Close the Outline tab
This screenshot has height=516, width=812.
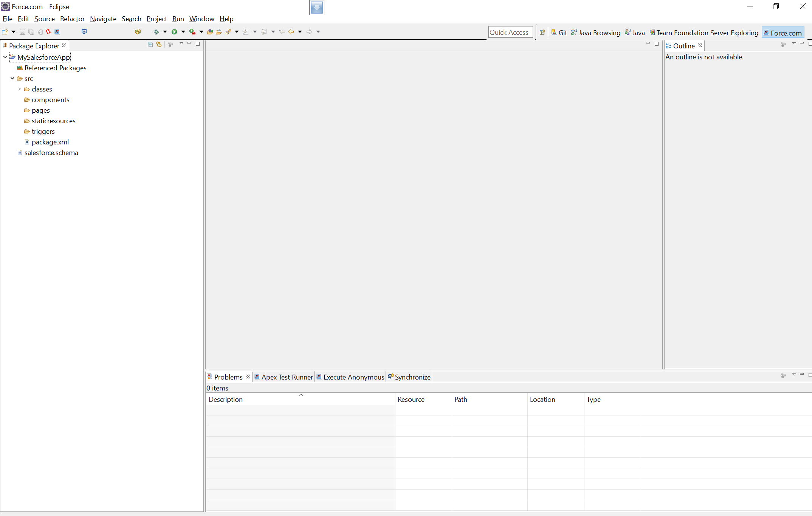(700, 45)
